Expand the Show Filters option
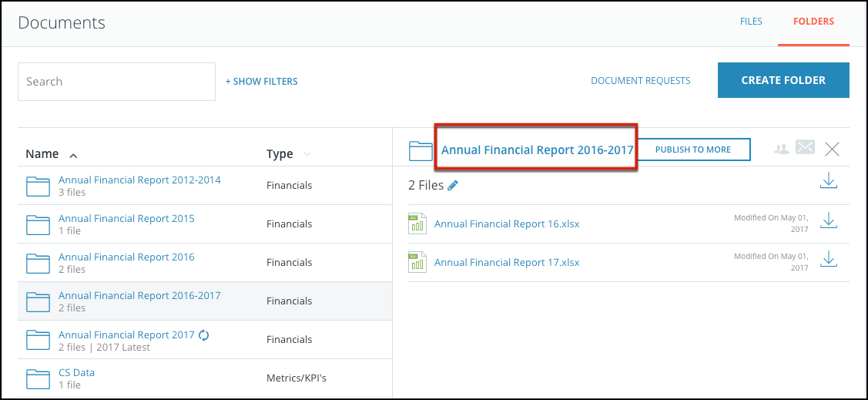Screen dimensions: 868x400 261,82
